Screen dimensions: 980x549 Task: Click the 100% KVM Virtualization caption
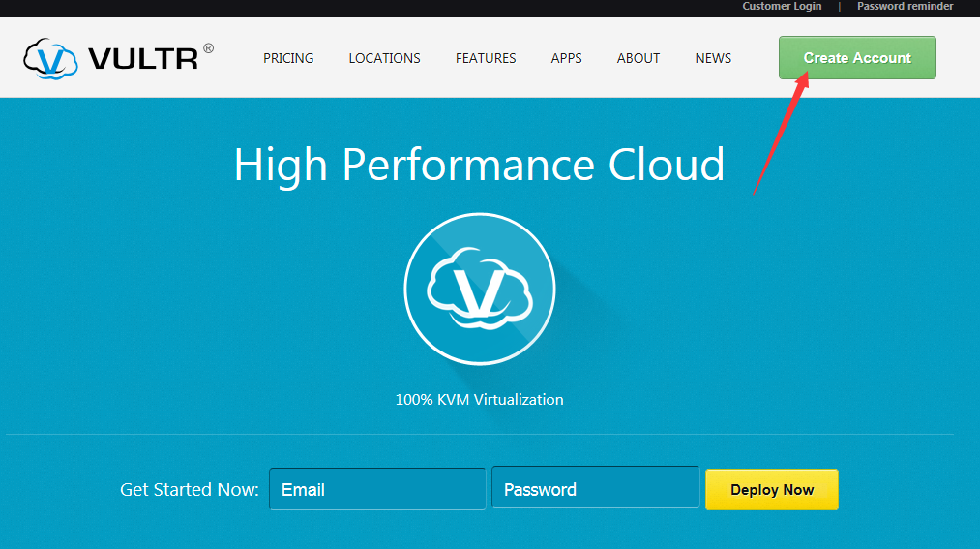click(x=479, y=399)
